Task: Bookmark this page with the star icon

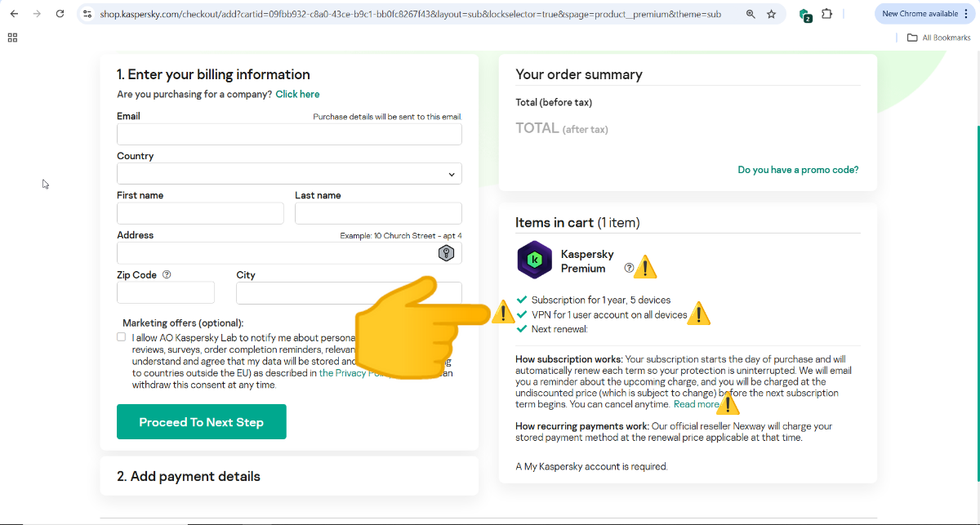Action: tap(771, 14)
